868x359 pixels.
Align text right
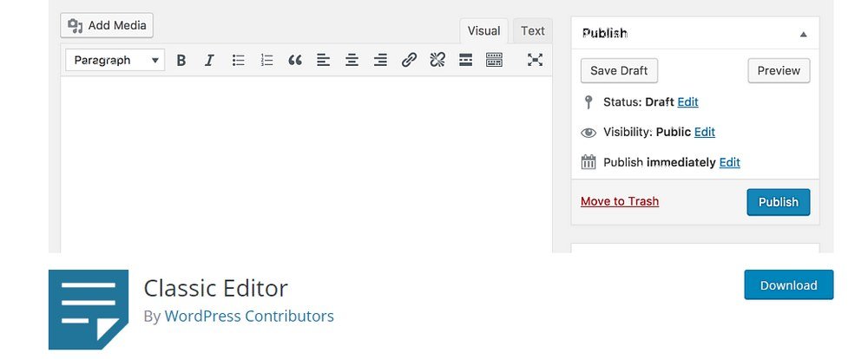point(380,61)
